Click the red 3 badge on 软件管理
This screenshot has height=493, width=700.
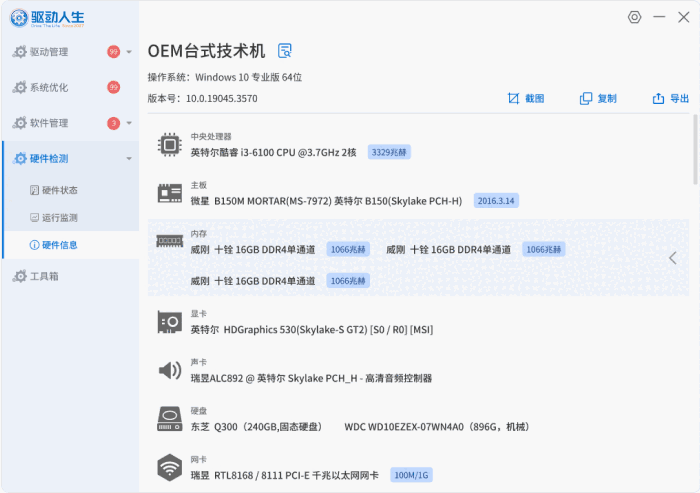(x=113, y=123)
